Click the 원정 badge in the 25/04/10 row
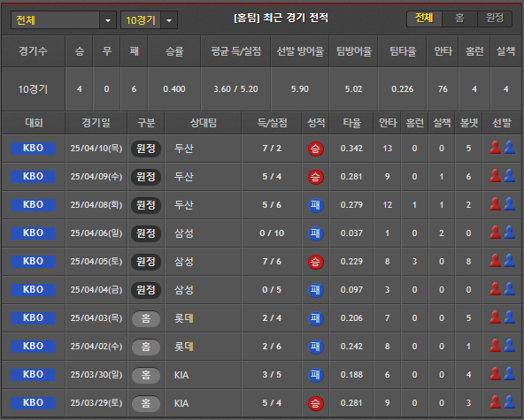The height and width of the screenshot is (420, 524). (146, 149)
